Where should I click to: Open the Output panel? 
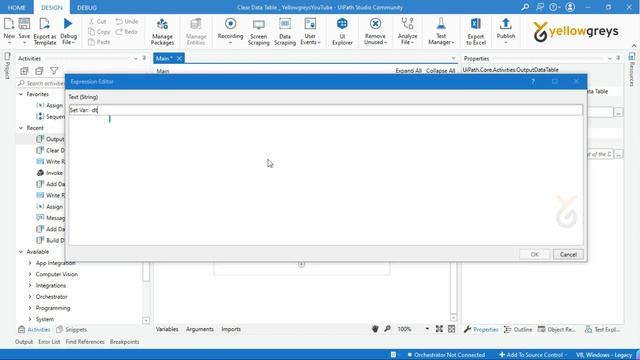[24, 342]
